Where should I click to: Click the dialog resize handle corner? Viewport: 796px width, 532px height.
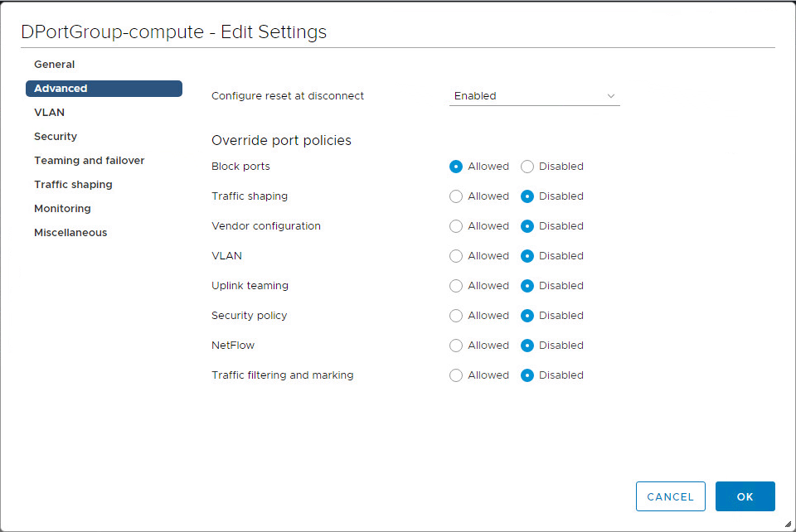pyautogui.click(x=788, y=524)
